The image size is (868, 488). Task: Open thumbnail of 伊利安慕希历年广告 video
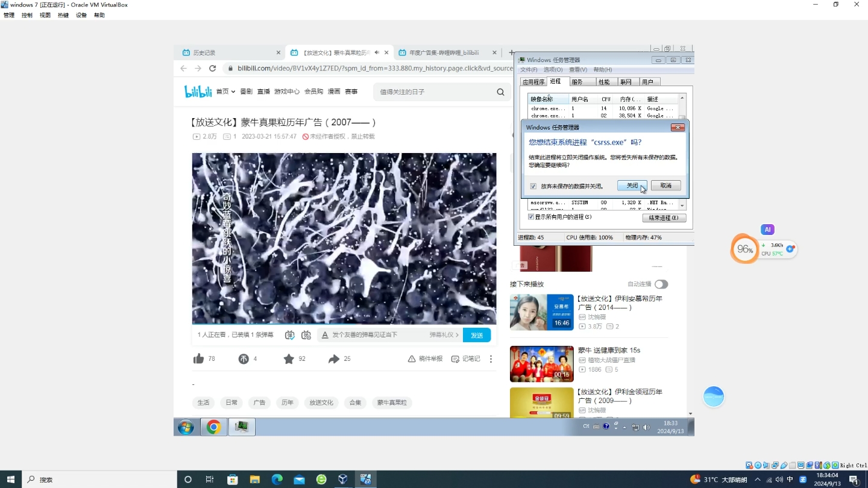[541, 312]
